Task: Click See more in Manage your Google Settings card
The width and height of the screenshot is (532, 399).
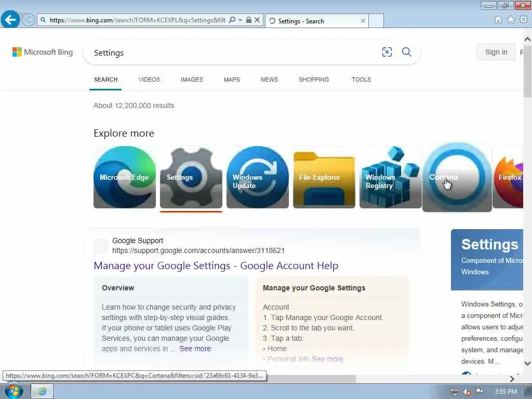Action: pos(327,359)
